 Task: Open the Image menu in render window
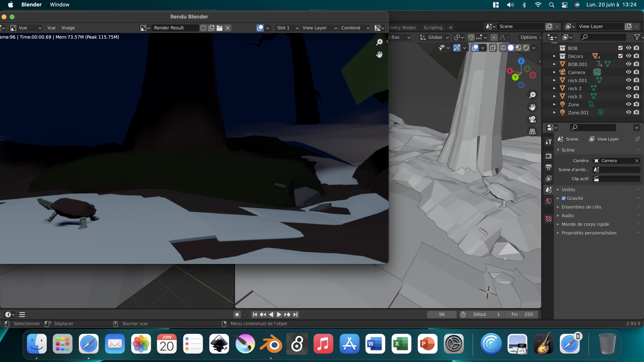pyautogui.click(x=68, y=28)
